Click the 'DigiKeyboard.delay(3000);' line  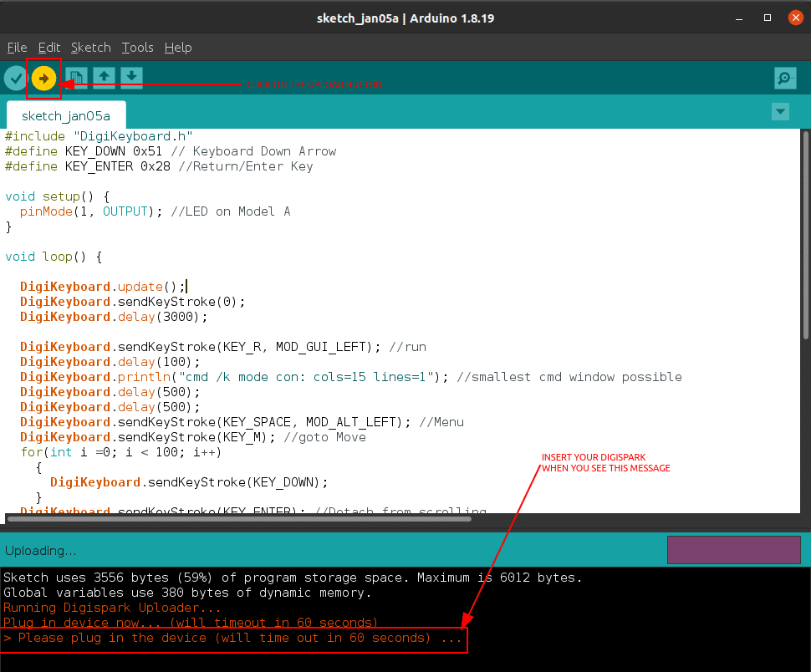pos(114,316)
